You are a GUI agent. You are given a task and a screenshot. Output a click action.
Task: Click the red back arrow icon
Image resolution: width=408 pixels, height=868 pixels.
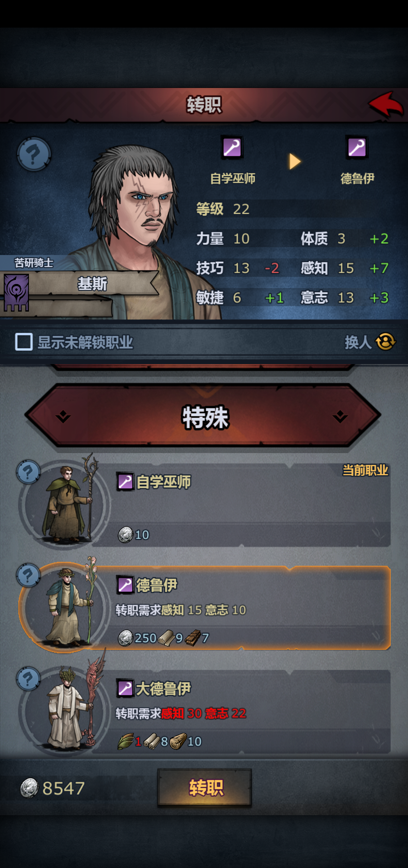coord(386,104)
